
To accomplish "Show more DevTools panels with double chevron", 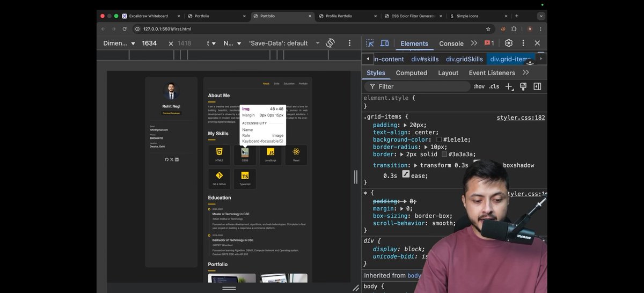I will coord(474,43).
